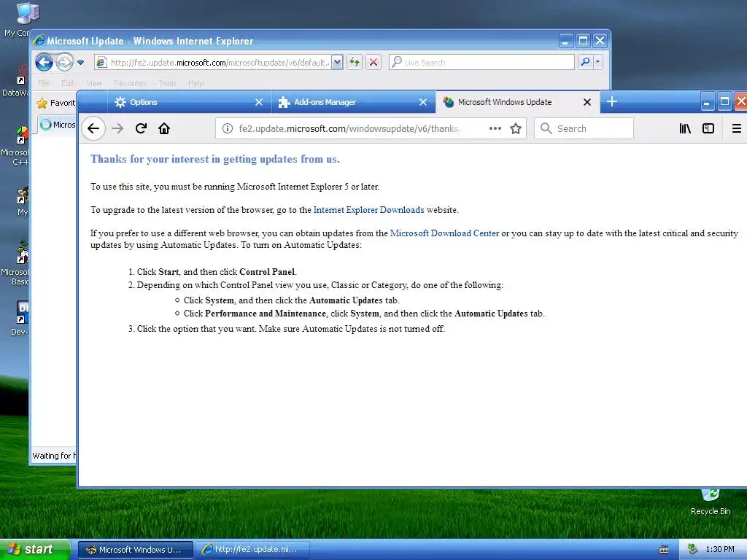
Task: Click Internet Explorer forward button
Action: tap(64, 63)
